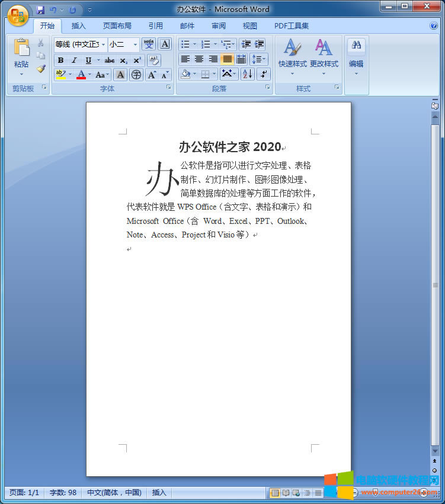Screen dimensions: 445x504
Task: Switch to the 视图 tab
Action: click(250, 25)
